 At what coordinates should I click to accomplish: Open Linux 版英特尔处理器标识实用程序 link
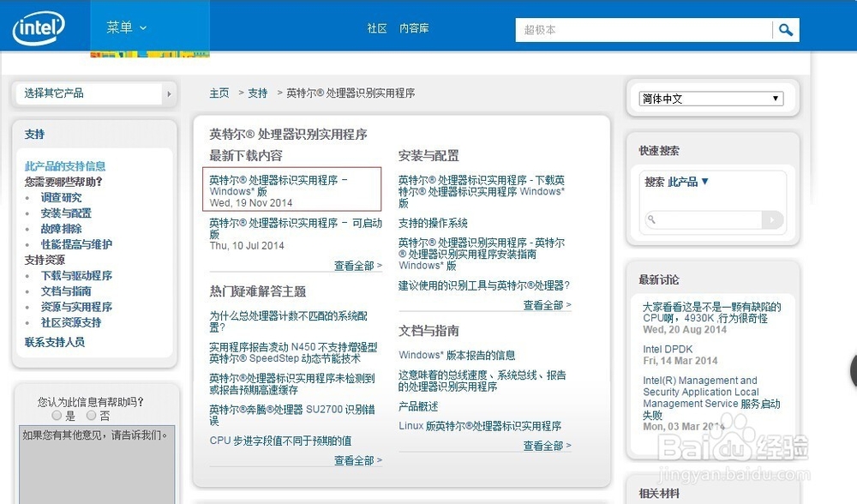pyautogui.click(x=480, y=426)
